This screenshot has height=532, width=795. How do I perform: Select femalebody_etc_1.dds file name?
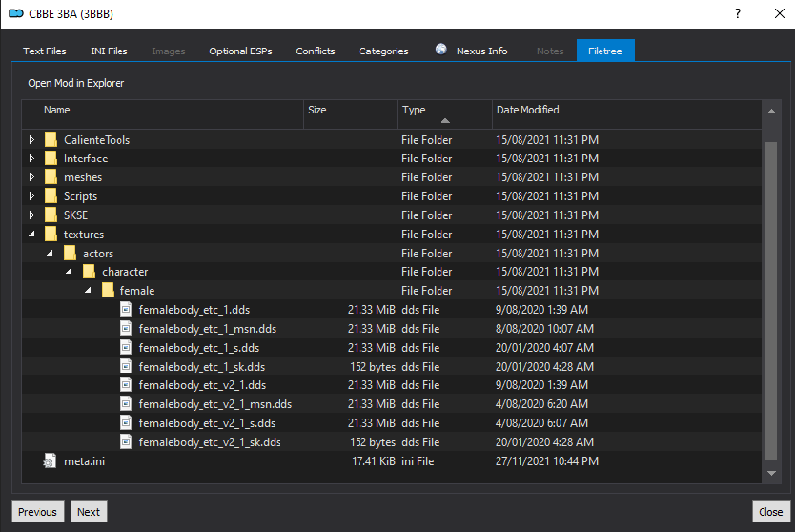tap(194, 310)
